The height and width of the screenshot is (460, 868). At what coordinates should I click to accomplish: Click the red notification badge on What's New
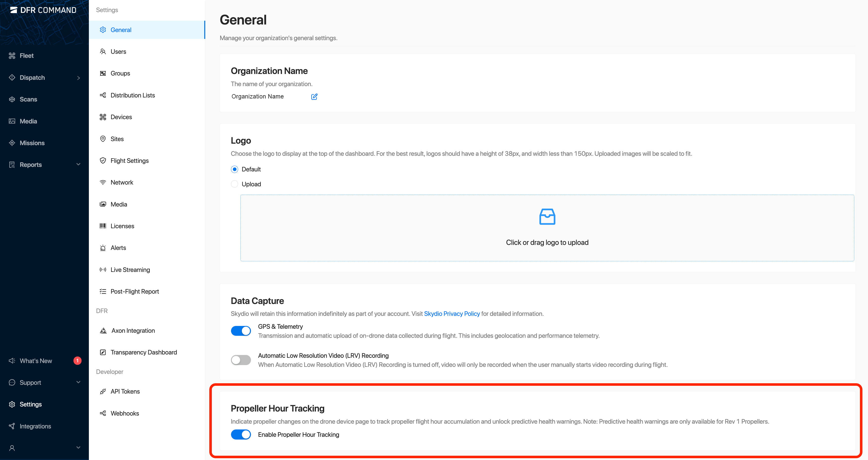(77, 361)
